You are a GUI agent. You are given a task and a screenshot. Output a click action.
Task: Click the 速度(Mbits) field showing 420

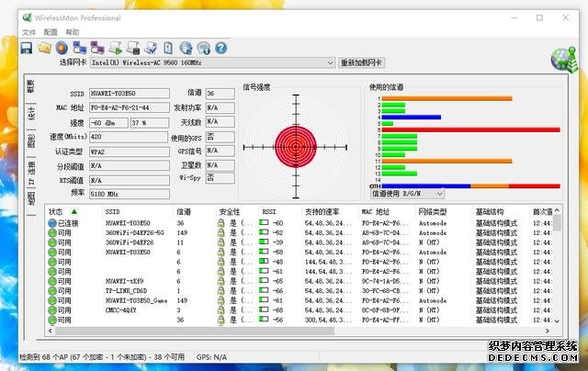point(129,137)
